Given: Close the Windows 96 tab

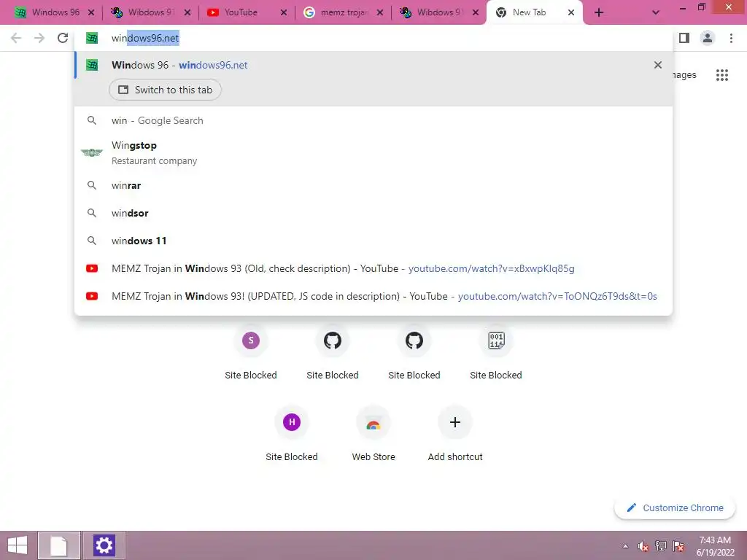Looking at the screenshot, I should 91,13.
